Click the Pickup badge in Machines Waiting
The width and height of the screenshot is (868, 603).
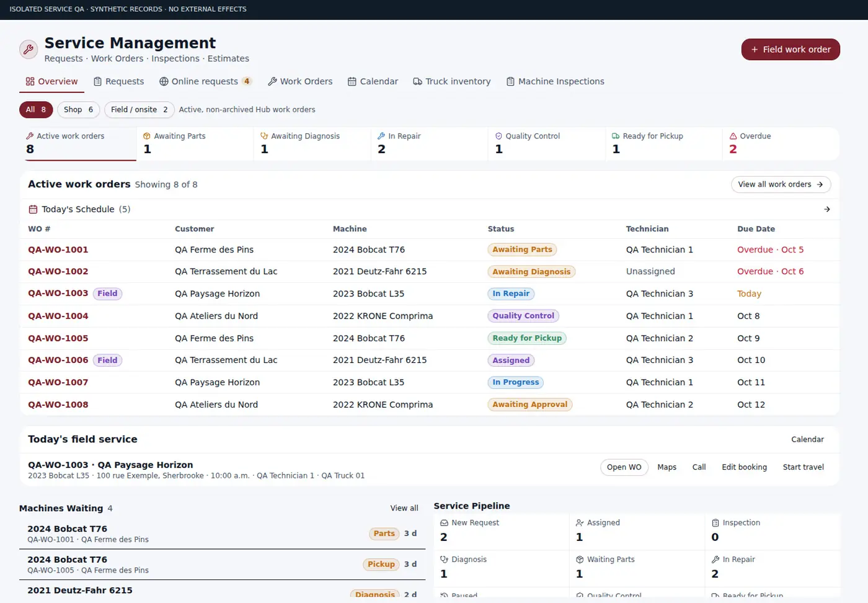click(381, 564)
